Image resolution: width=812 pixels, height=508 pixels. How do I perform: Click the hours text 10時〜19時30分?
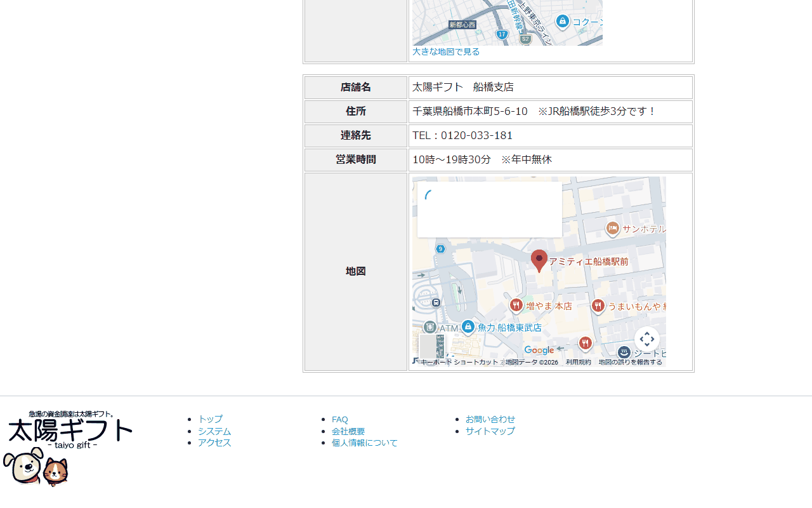click(x=452, y=159)
